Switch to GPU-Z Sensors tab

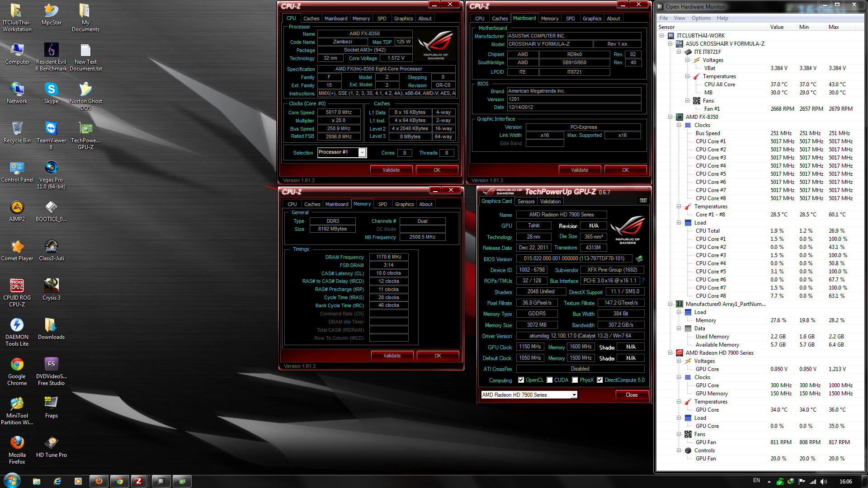click(x=526, y=202)
